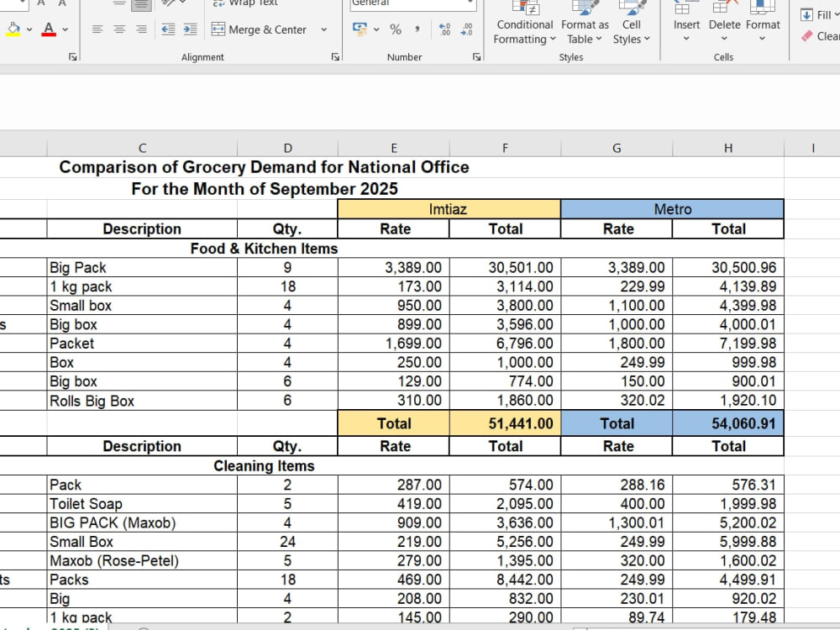Select quantity 24 for Small Box
This screenshot has height=630, width=840.
pos(287,542)
